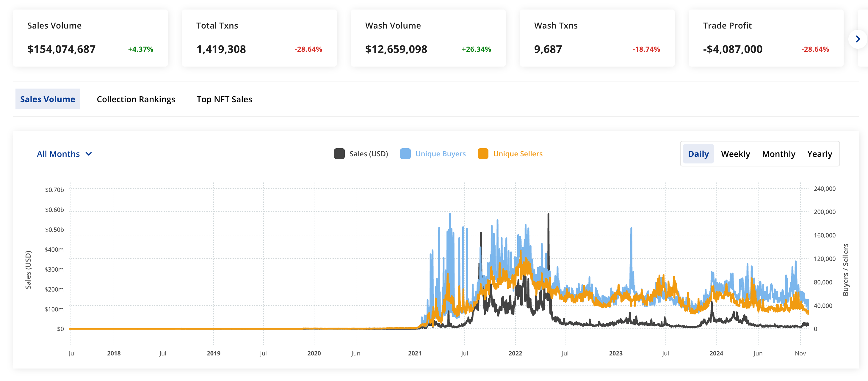This screenshot has width=868, height=381.
Task: Click the next arrow on stats carousel
Action: click(858, 39)
